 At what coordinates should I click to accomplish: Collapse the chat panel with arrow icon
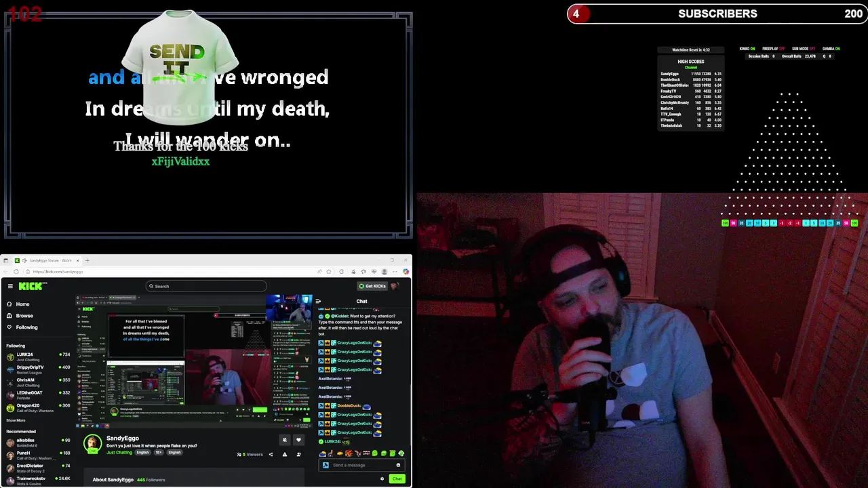pos(318,301)
